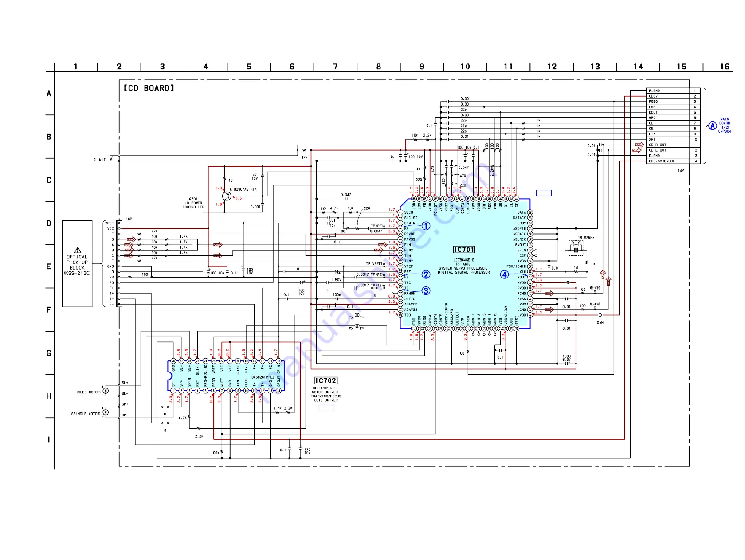
Task: Click the 14P connector size label
Action: click(x=681, y=170)
